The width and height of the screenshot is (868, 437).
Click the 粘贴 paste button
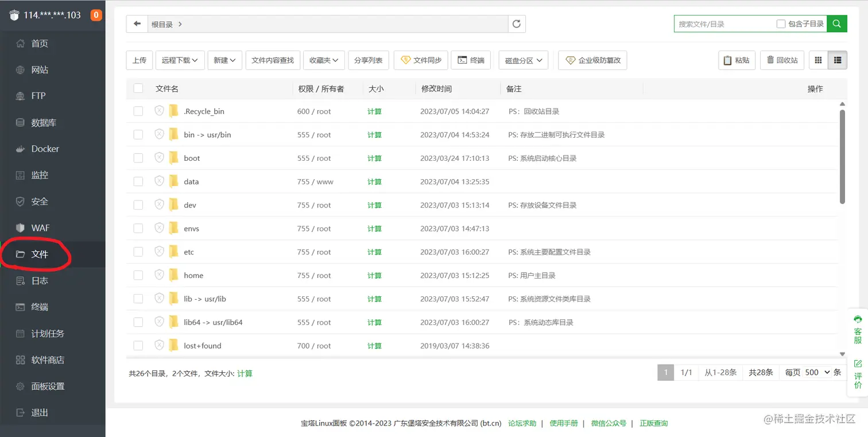(737, 60)
